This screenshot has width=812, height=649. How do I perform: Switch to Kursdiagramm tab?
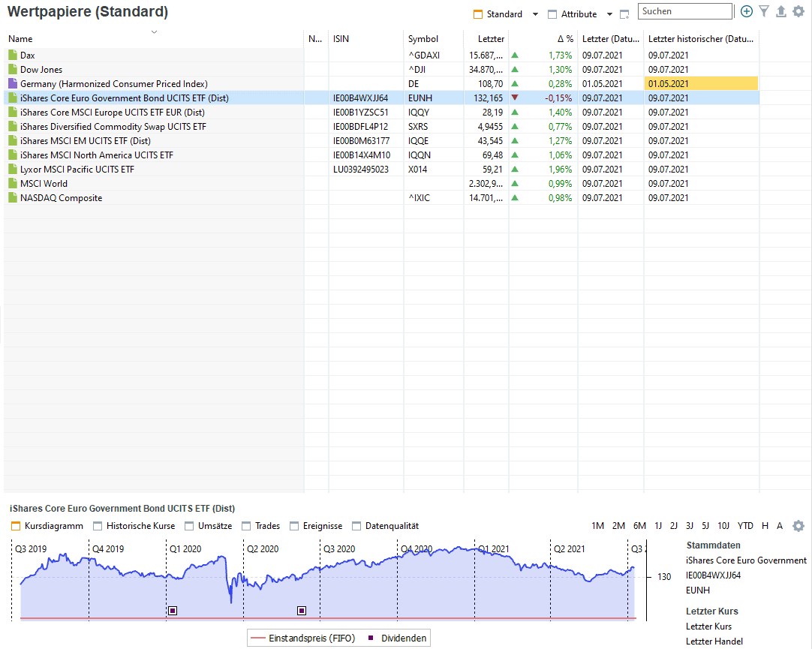47,526
